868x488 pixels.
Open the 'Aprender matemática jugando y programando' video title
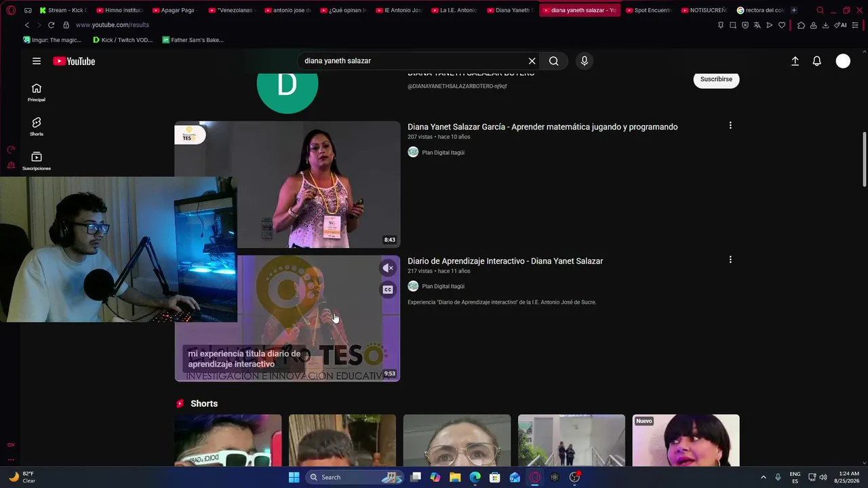542,127
